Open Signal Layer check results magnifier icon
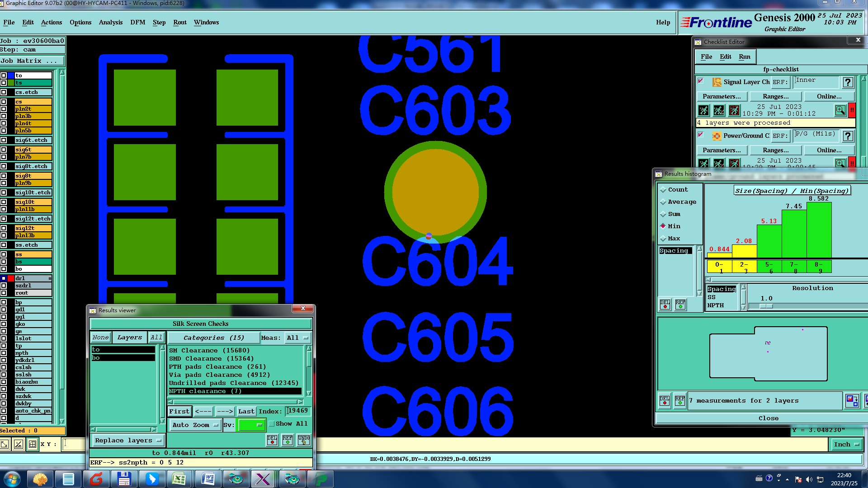868x488 pixels. 840,110
